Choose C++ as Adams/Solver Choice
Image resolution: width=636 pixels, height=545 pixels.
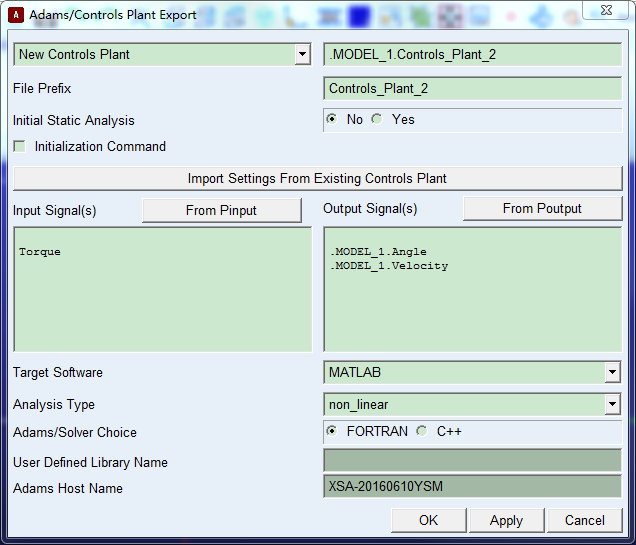(x=421, y=432)
